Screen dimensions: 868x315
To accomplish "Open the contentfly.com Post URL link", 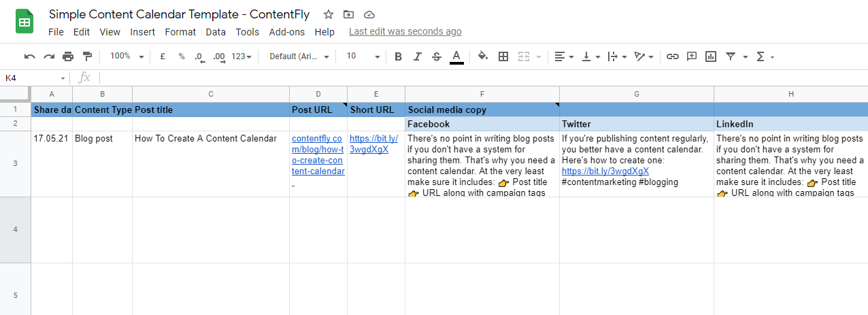I will (318, 154).
